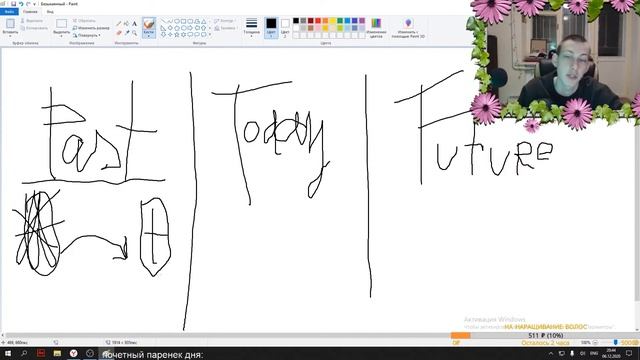Screen dimensions: 640x360
Task: Choose the line shape in Shapes gallery
Action: (163, 21)
